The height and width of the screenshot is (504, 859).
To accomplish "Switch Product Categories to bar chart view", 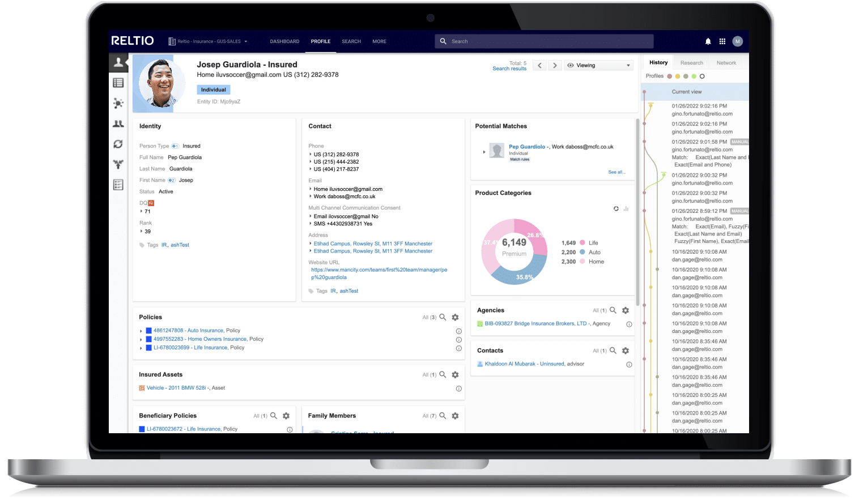I will (x=626, y=209).
